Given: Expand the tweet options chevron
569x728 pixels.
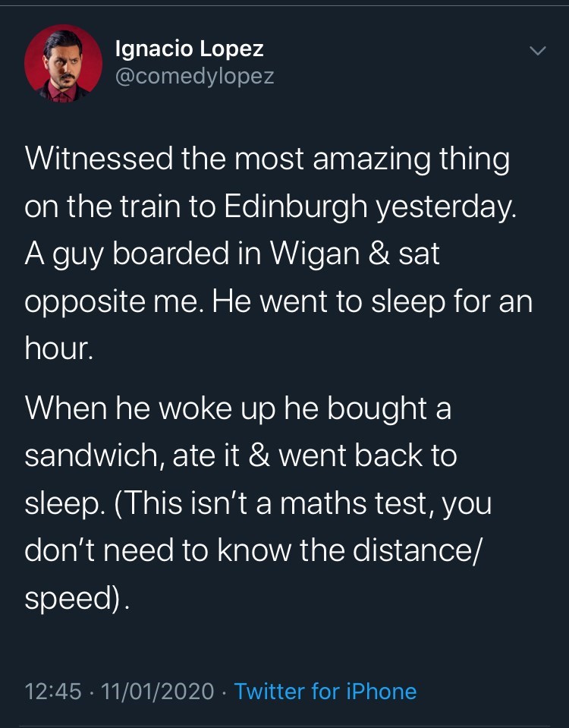Looking at the screenshot, I should click(x=537, y=52).
